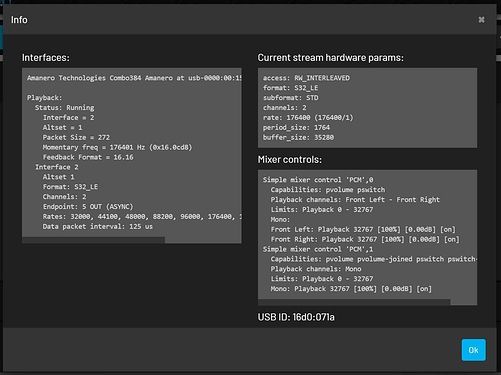Image resolution: width=501 pixels, height=375 pixels.
Task: Click the 'channels: 2' param line
Action: pos(285,108)
